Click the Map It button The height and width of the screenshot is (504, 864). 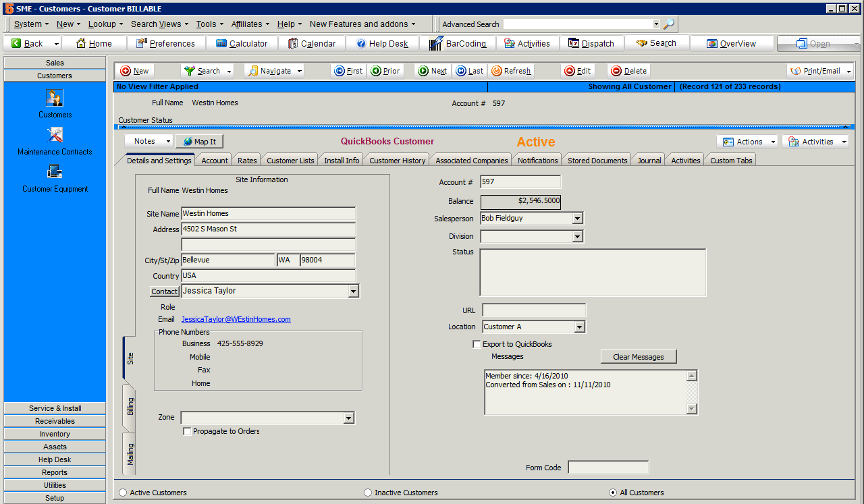coord(200,142)
